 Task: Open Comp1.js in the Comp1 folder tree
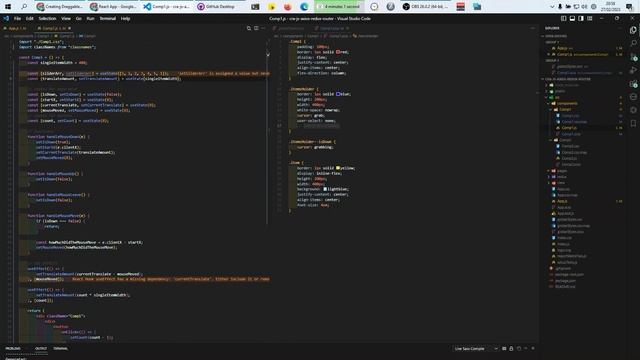pyautogui.click(x=569, y=128)
